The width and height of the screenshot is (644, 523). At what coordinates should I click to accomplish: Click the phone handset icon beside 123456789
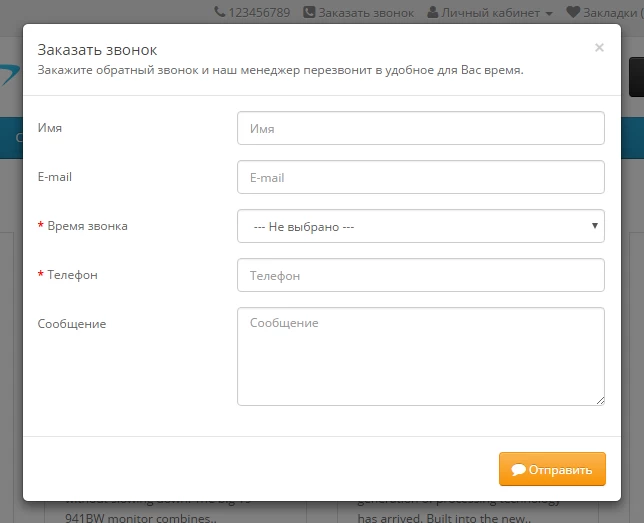[220, 12]
